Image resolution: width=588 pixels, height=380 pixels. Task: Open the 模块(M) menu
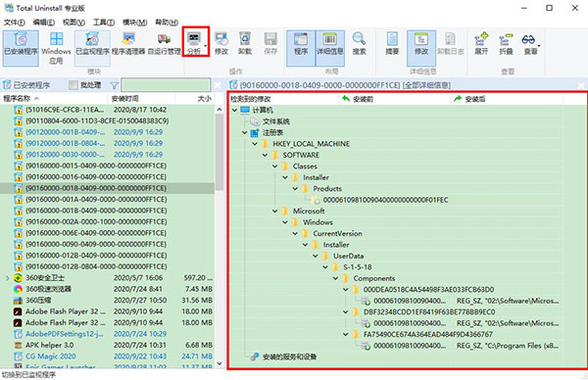point(134,23)
